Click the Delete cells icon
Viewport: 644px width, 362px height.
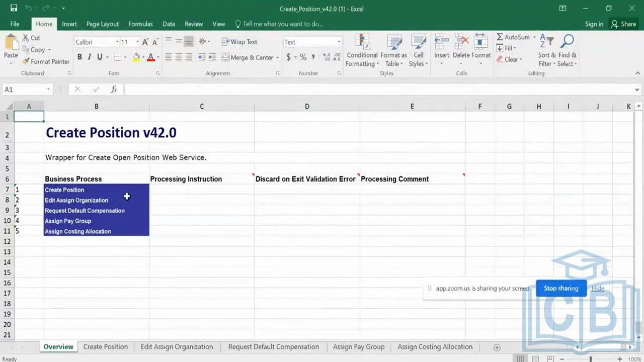(x=461, y=43)
